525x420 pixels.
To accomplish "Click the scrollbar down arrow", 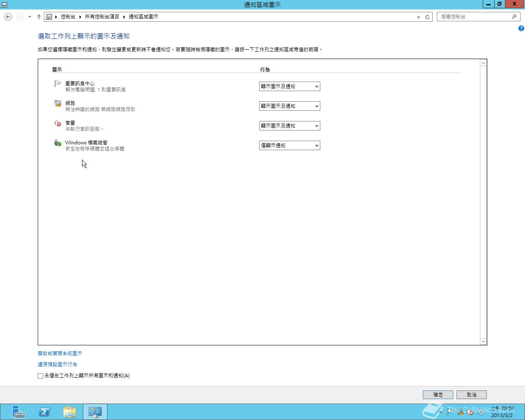I will coord(483,341).
